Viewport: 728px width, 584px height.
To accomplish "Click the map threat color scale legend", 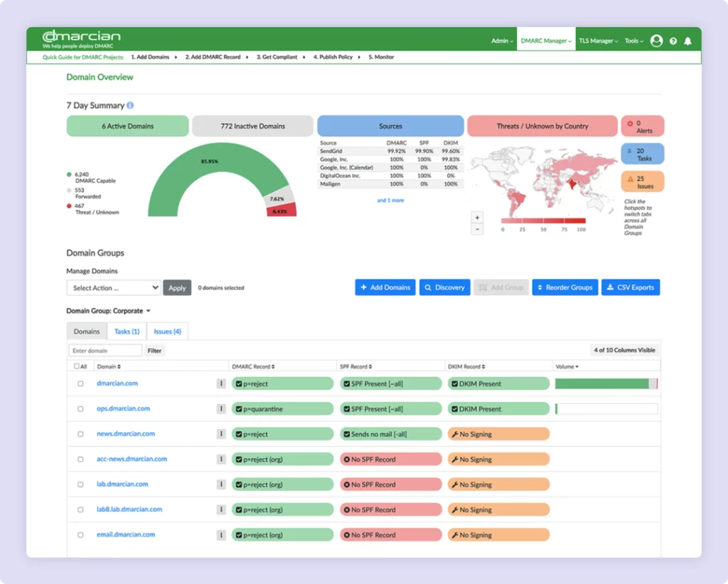I will tap(543, 221).
